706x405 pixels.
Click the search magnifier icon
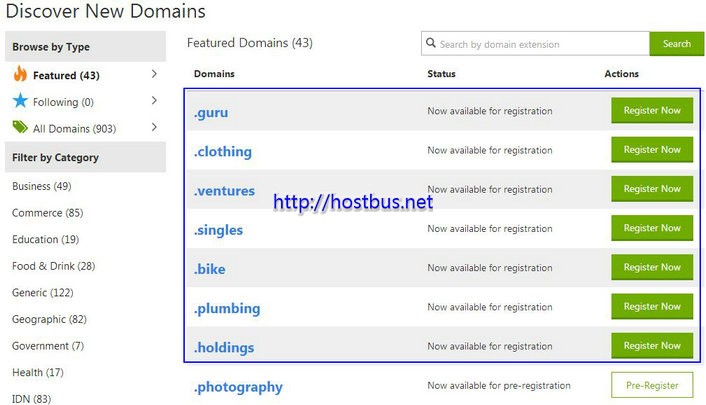(431, 44)
